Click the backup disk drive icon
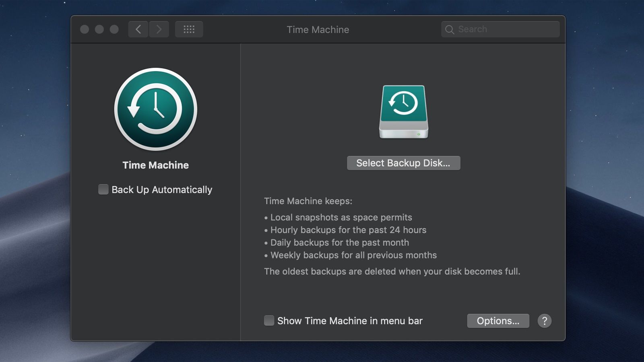Viewport: 644px width, 362px height. click(x=403, y=112)
